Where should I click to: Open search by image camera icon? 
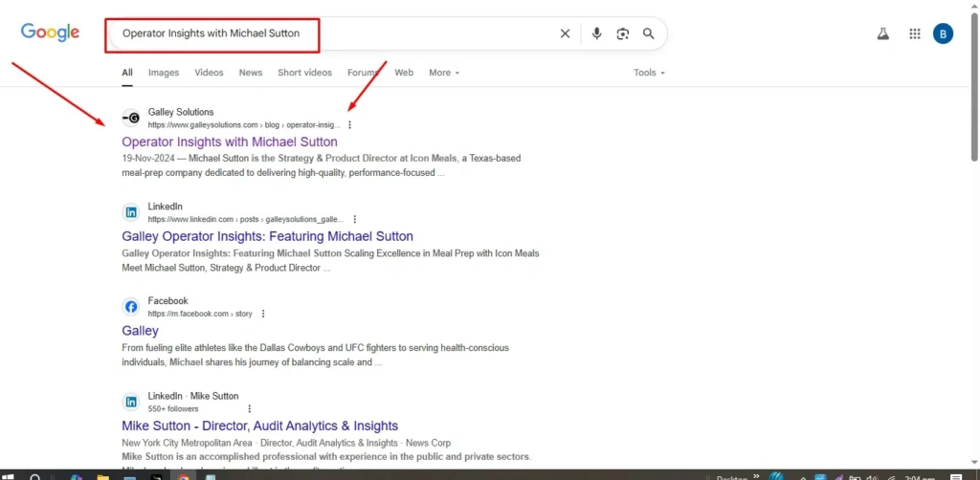(622, 33)
